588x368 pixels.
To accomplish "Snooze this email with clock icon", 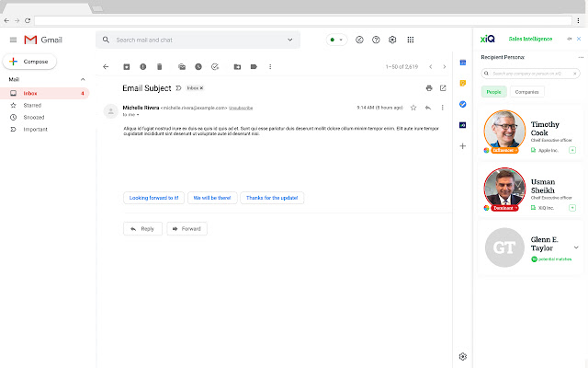I will coord(198,67).
